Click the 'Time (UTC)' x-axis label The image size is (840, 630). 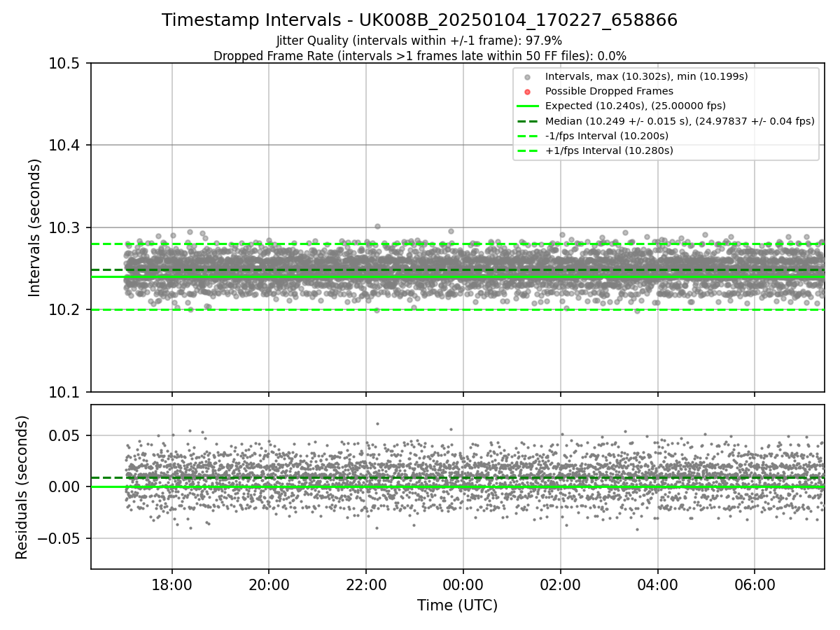[x=458, y=605]
